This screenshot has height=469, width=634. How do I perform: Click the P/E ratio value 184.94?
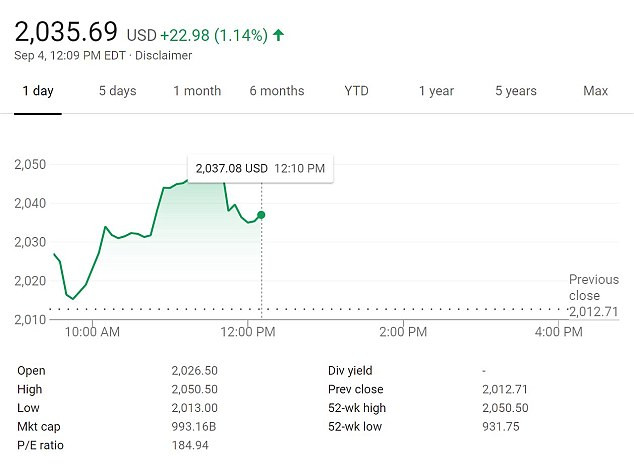(x=190, y=445)
